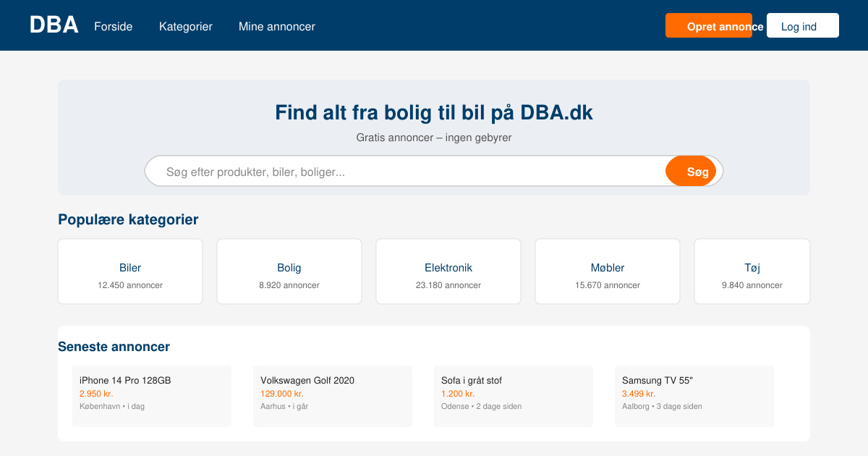
Task: Click the DBA logo
Action: point(54,25)
